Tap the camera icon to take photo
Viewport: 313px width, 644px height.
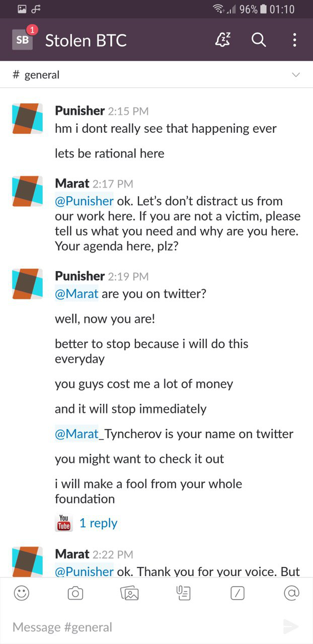click(75, 593)
